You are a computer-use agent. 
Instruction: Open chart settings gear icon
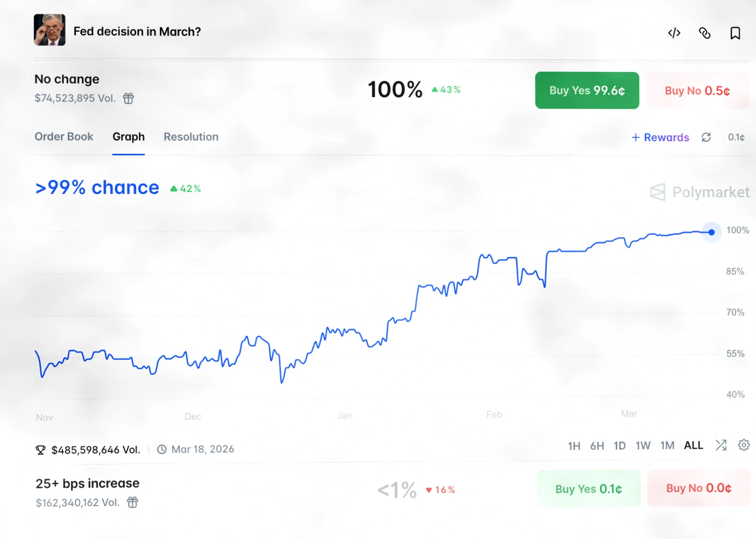click(744, 445)
